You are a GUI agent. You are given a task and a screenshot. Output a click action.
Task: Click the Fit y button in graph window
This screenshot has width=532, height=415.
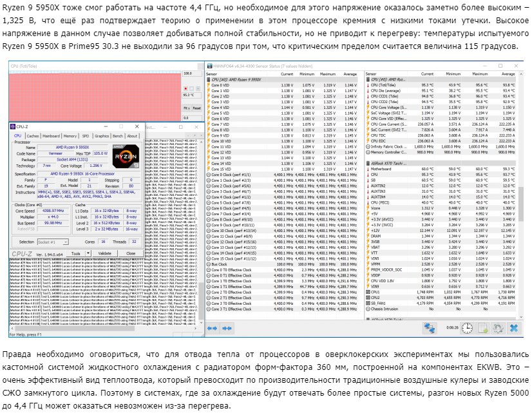187,108
